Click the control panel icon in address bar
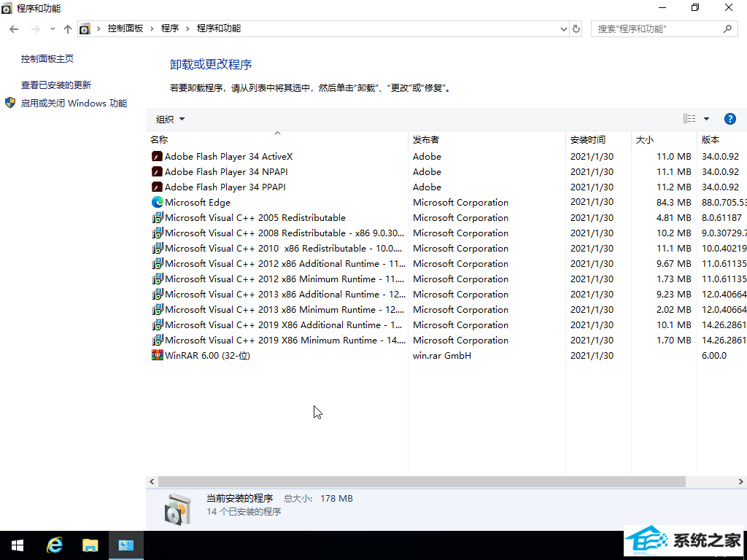Viewport: 747px width, 560px height. [85, 29]
